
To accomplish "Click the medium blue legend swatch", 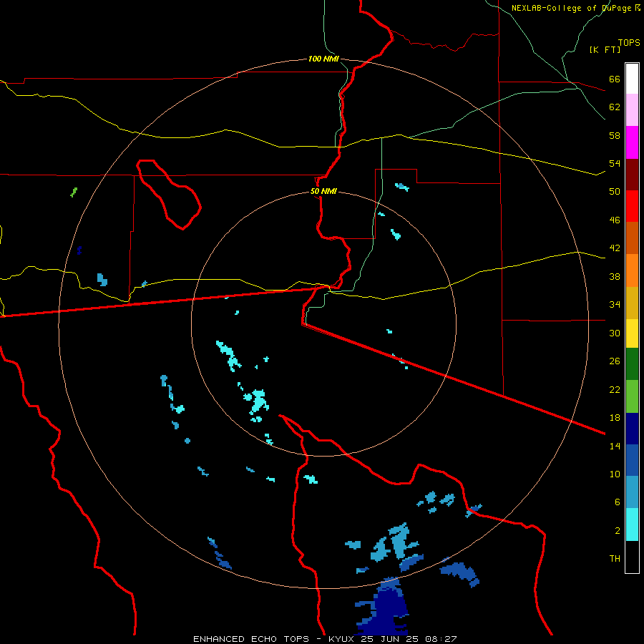I will point(632,460).
